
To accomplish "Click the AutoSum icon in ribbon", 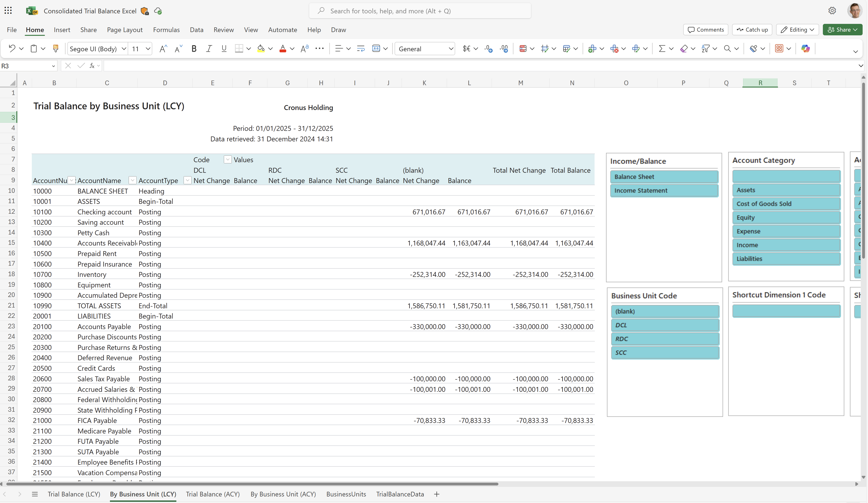I will coord(662,48).
